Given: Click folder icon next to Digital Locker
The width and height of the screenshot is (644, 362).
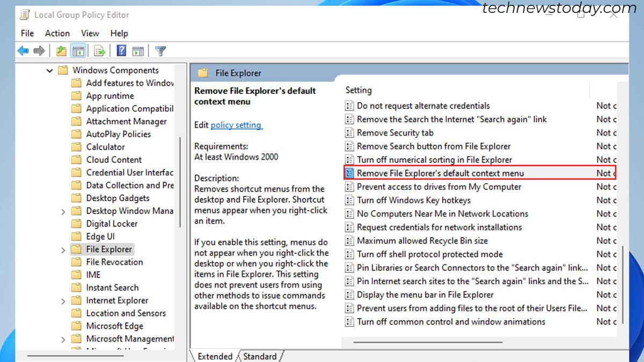Looking at the screenshot, I should point(76,224).
